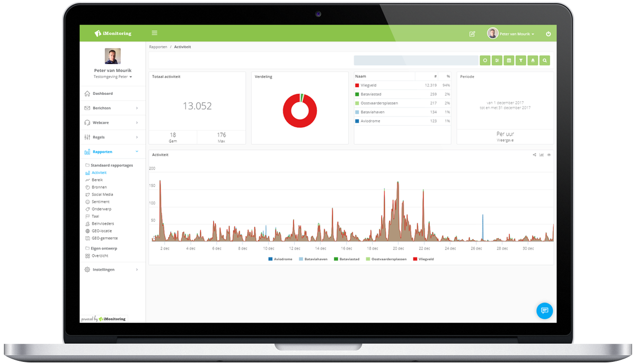Viewport: 636px width, 364px height.
Task: Click Vliegveld row in Naam table
Action: click(x=402, y=85)
